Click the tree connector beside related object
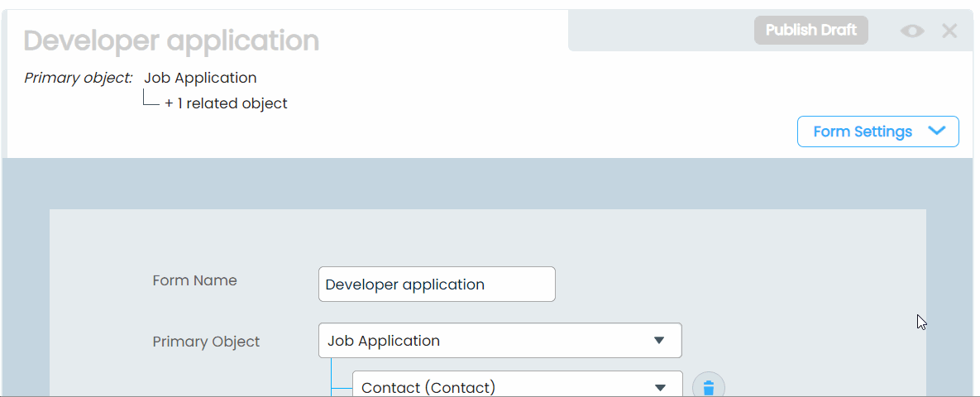This screenshot has width=980, height=397. (150, 101)
